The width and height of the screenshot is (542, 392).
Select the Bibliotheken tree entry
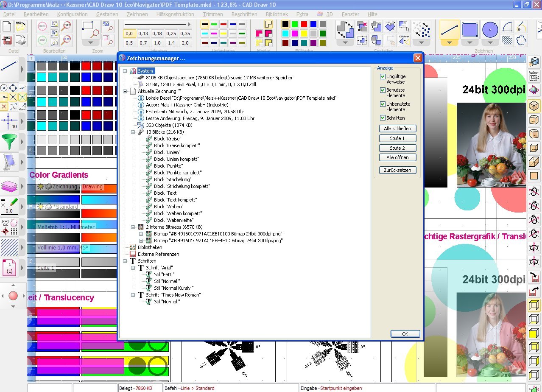coord(150,247)
